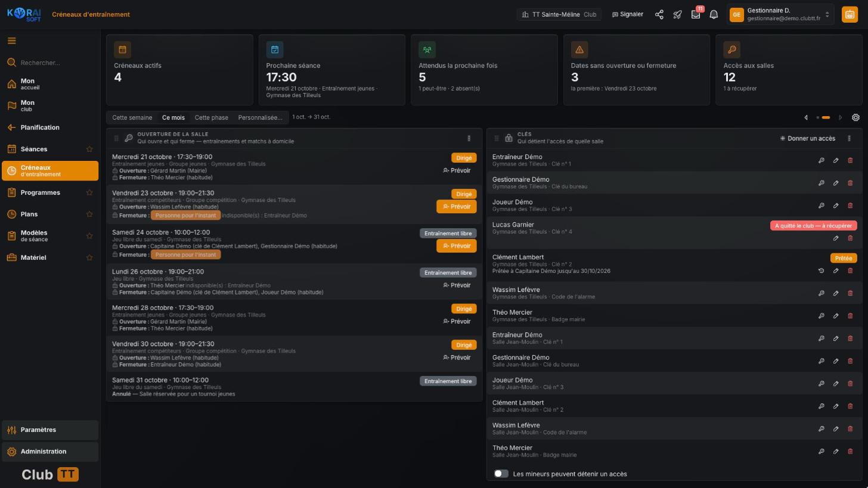
Task: Toggle minors can hold access switch
Action: 501,474
